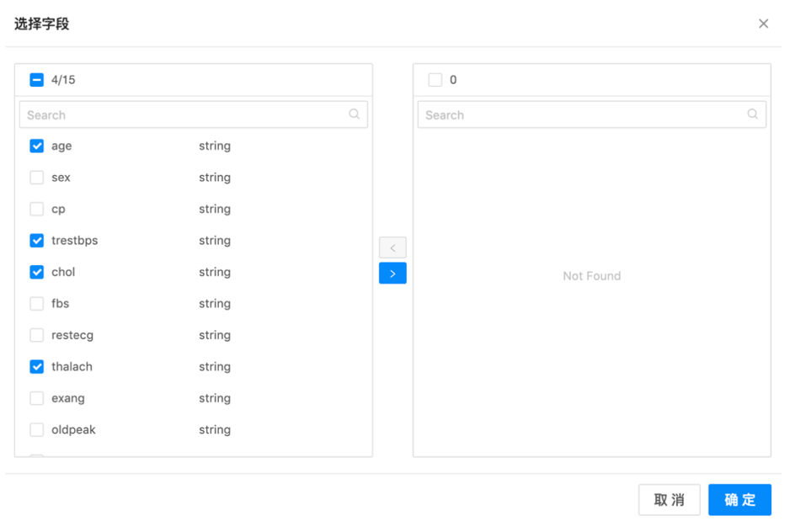Click the 取消 cancel button

coord(669,500)
